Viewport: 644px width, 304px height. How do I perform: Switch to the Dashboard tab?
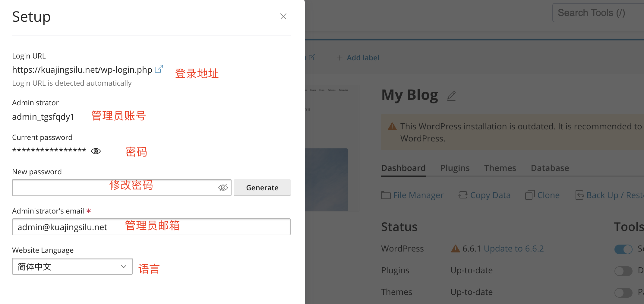click(403, 168)
